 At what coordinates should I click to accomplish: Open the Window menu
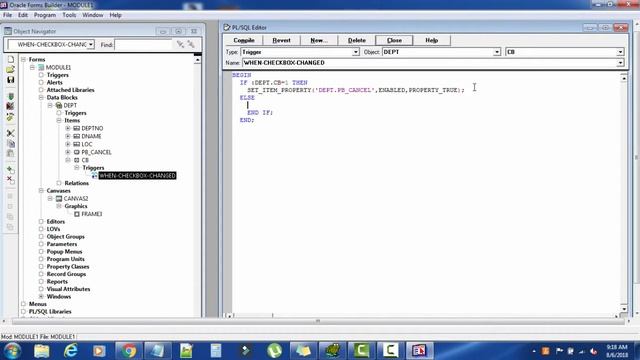(x=93, y=15)
